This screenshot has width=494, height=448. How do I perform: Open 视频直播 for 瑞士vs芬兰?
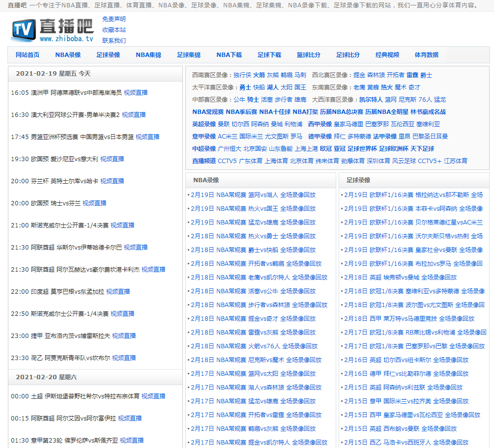(94, 203)
